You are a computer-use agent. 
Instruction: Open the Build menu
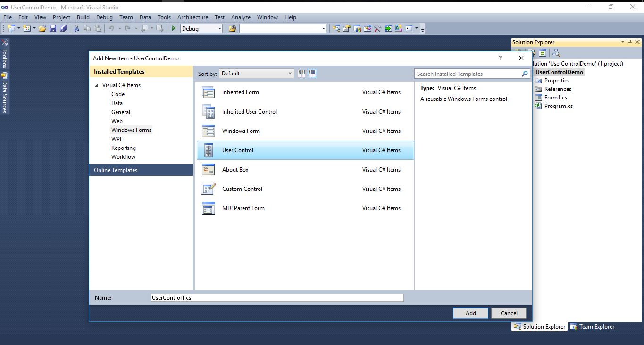click(x=83, y=17)
